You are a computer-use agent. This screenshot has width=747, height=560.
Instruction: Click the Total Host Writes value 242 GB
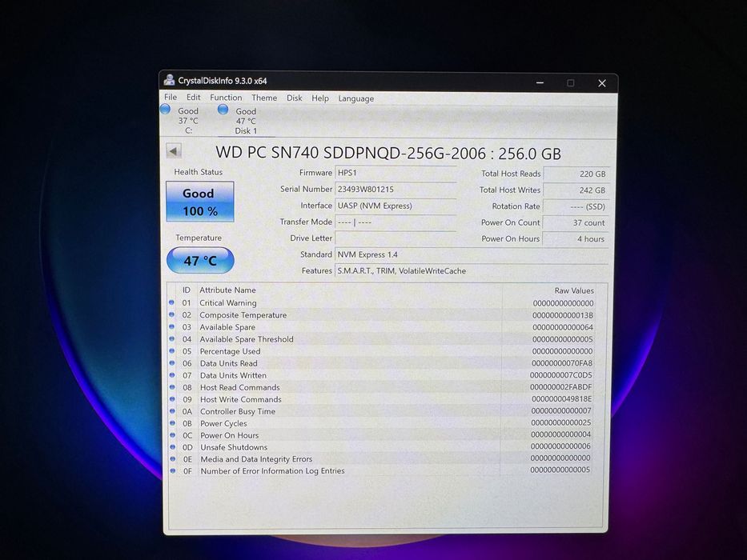click(x=576, y=190)
